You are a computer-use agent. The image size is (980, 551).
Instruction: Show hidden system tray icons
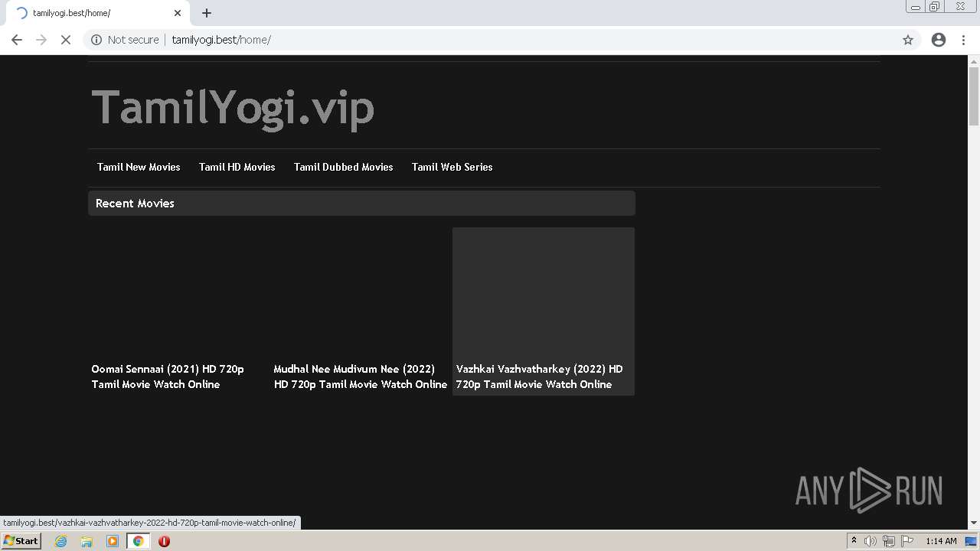point(854,541)
